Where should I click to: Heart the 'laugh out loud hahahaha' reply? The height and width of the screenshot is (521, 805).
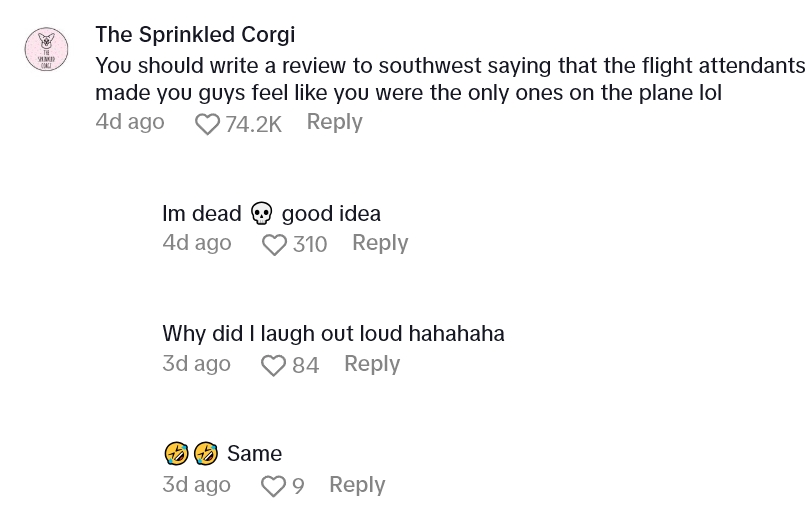[x=273, y=366]
